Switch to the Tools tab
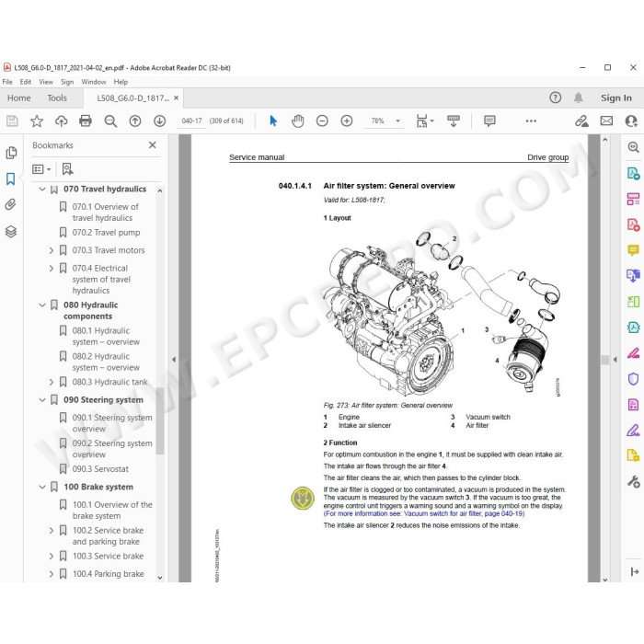 tap(57, 98)
